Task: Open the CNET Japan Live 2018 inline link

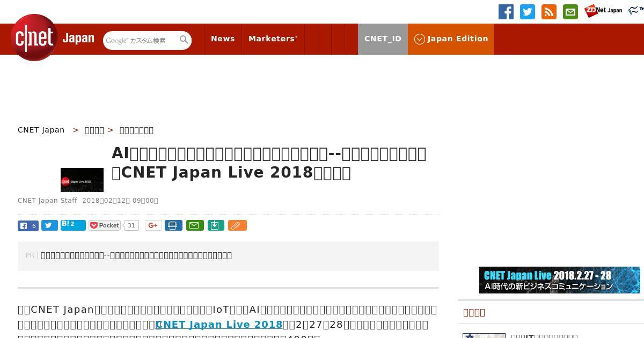Action: (219, 324)
